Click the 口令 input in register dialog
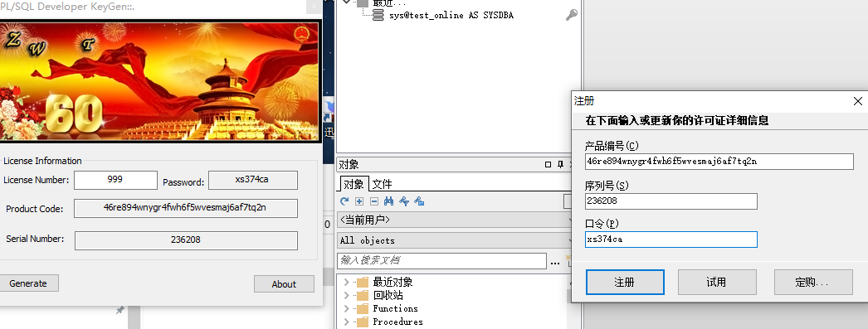Screen dimensions: 868x329 tap(671, 239)
